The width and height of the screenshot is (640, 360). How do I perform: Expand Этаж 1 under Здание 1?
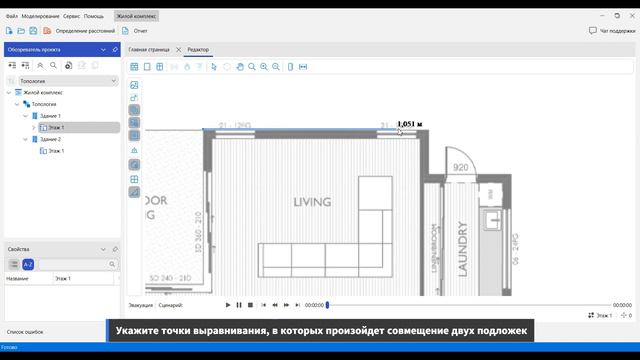[x=34, y=128]
